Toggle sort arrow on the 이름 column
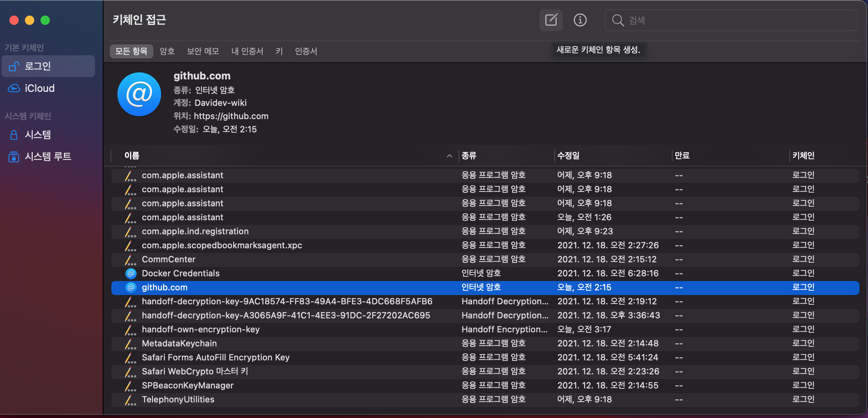The width and height of the screenshot is (868, 418). click(x=449, y=156)
